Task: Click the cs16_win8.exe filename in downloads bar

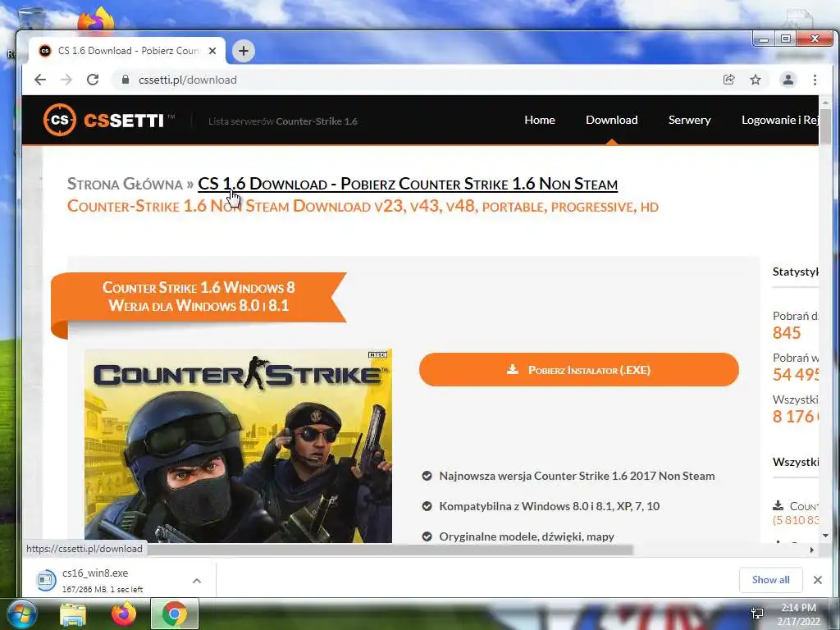Action: click(x=95, y=573)
